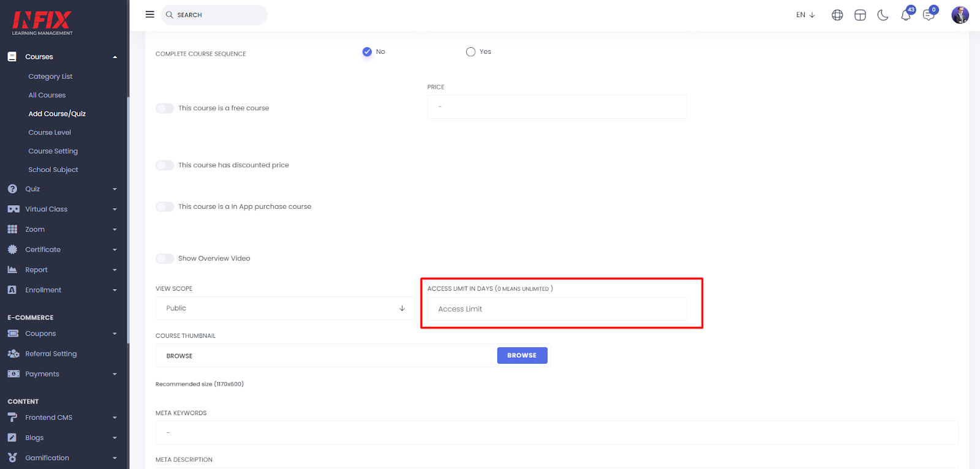Enable the free course toggle
The width and height of the screenshot is (980, 469).
(165, 108)
